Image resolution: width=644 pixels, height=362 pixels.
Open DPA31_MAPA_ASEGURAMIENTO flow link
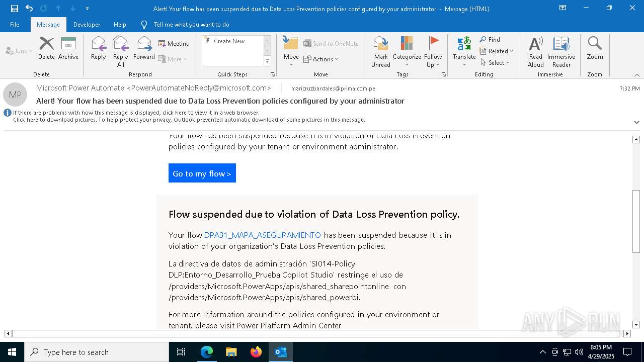(262, 235)
